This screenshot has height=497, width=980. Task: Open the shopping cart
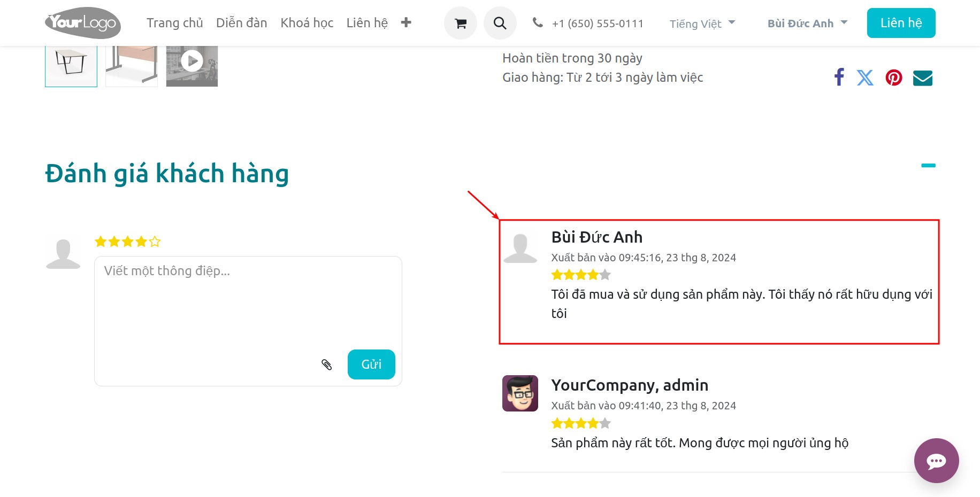[460, 22]
